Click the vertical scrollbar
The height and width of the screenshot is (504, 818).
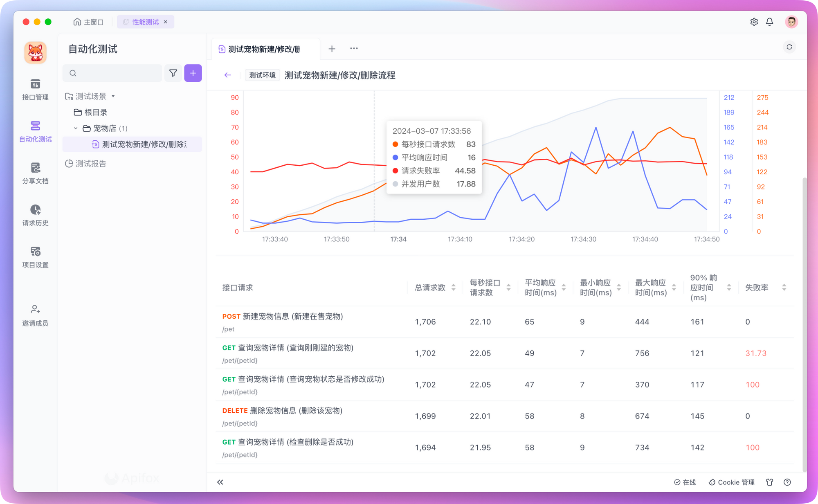point(804,324)
